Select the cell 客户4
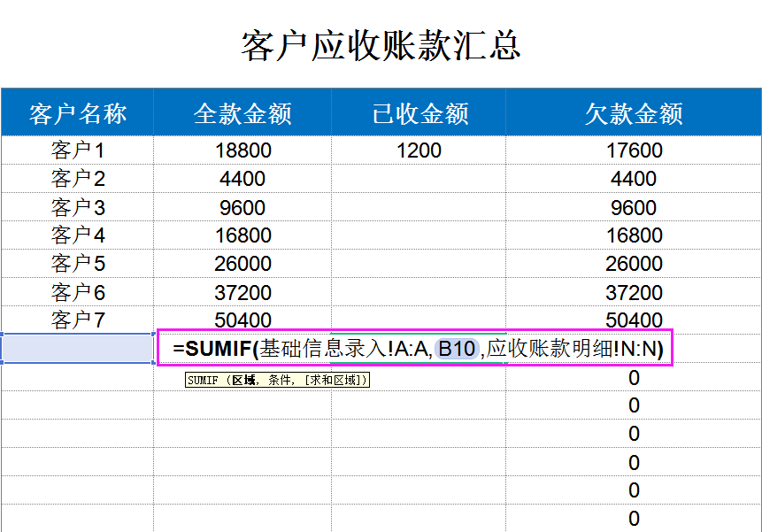 coord(78,235)
